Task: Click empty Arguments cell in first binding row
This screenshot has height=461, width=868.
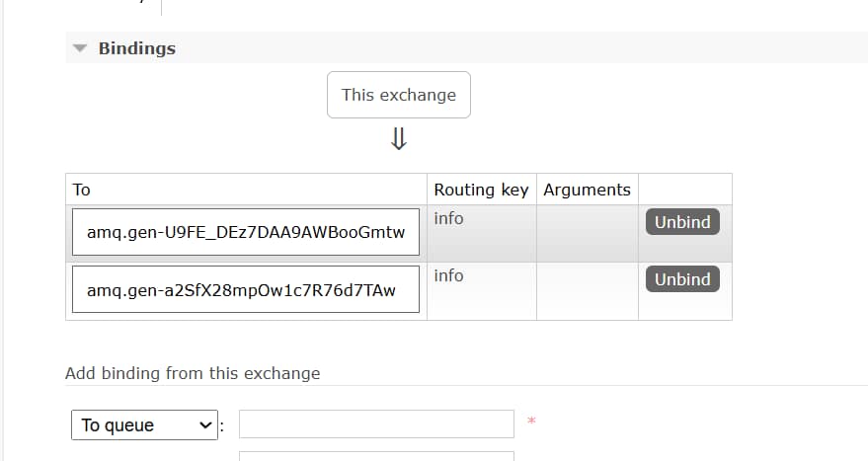Action: (x=587, y=233)
